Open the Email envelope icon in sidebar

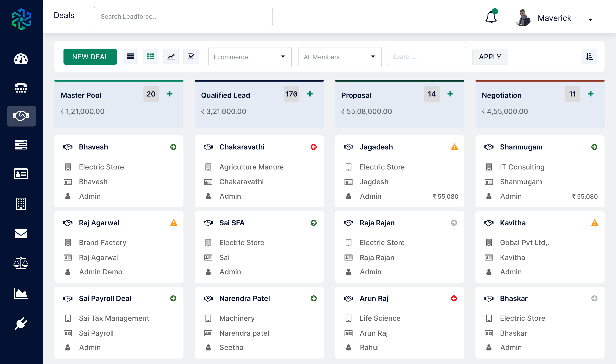[x=22, y=233]
